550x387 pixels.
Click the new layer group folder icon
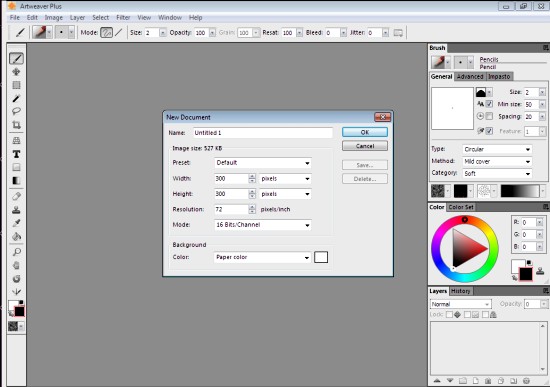463,381
